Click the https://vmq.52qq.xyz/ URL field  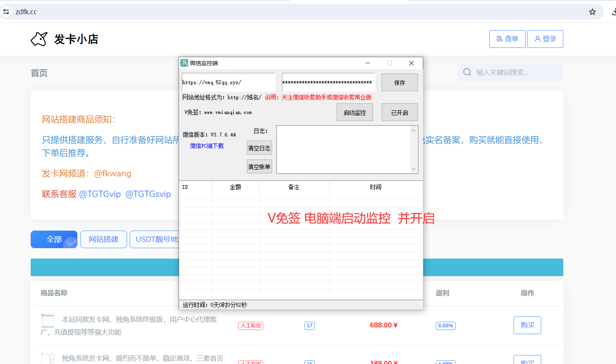coord(228,82)
